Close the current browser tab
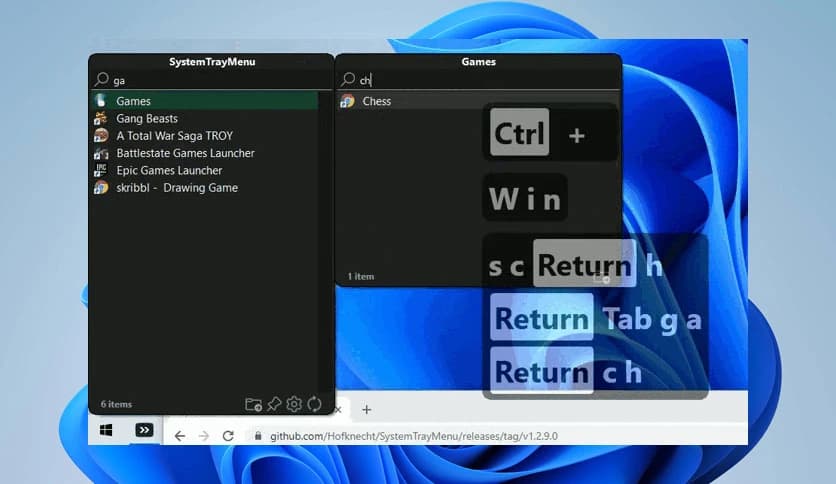The width and height of the screenshot is (836, 484). pyautogui.click(x=338, y=409)
